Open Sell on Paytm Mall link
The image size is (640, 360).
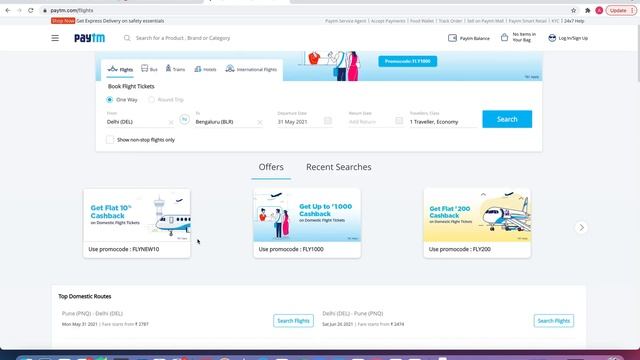point(485,21)
